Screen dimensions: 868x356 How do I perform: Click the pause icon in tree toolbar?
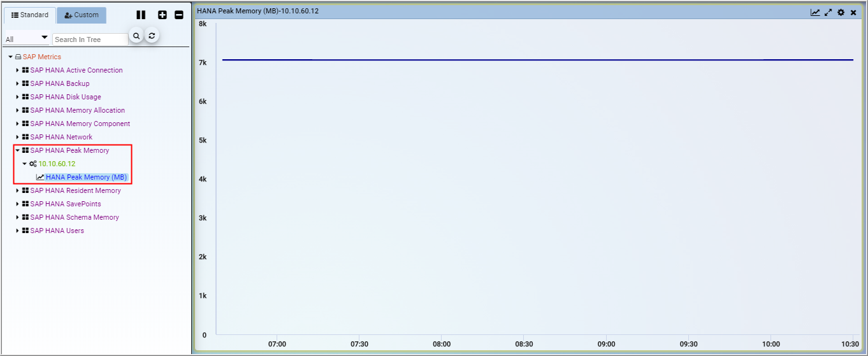coord(141,15)
